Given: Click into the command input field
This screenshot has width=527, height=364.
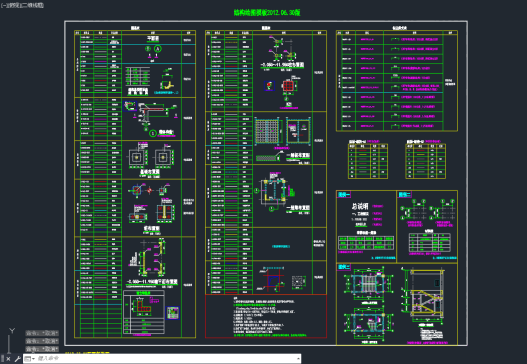Looking at the screenshot, I should pyautogui.click(x=166, y=359).
